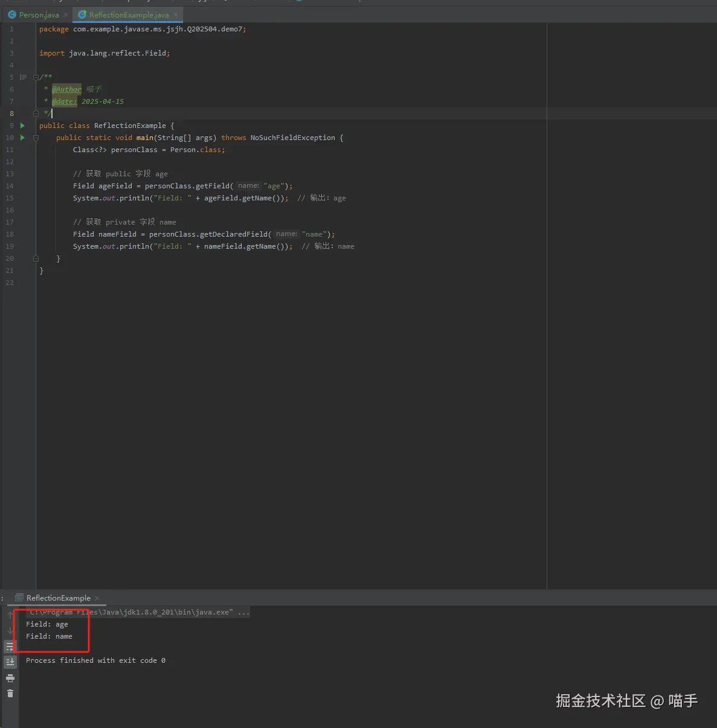Select the ReflectionExample.java editor tab
This screenshot has width=717, height=728.
[x=129, y=14]
